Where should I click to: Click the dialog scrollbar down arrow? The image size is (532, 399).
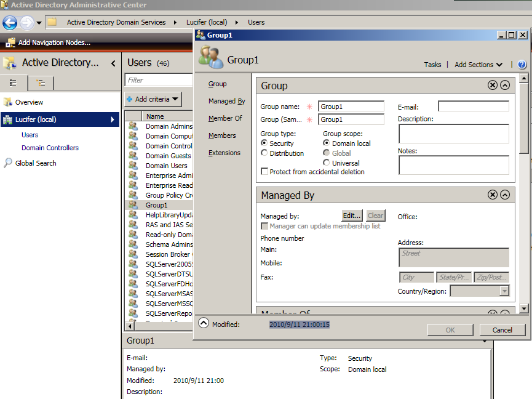tap(524, 308)
